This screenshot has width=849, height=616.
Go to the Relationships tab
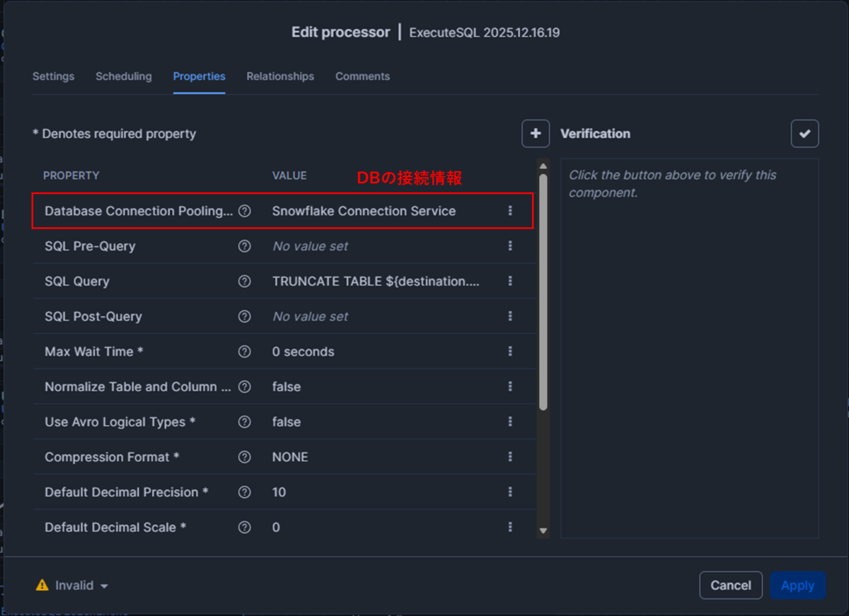pyautogui.click(x=280, y=76)
